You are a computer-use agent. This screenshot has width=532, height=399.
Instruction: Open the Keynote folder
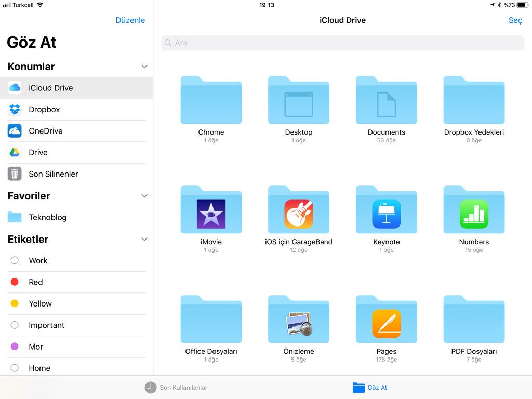pyautogui.click(x=386, y=210)
